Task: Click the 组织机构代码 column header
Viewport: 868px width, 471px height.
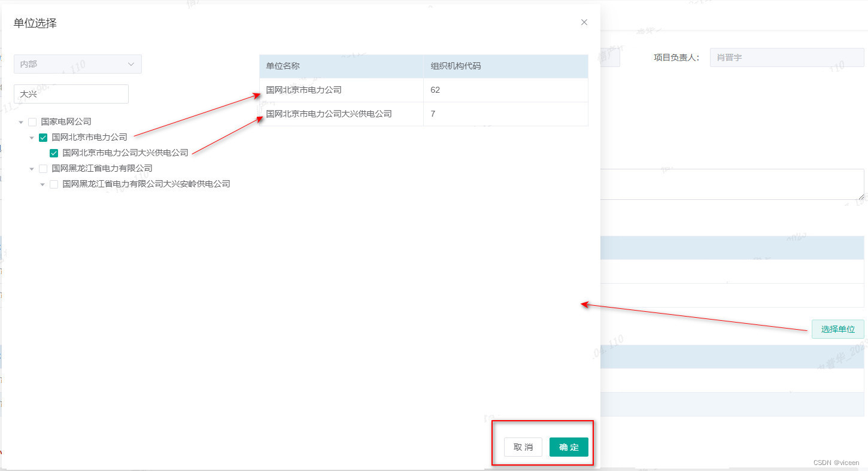Action: (x=506, y=66)
